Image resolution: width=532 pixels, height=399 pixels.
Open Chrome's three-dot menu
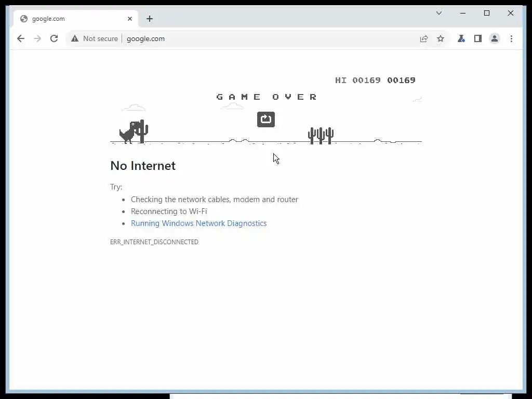point(511,38)
